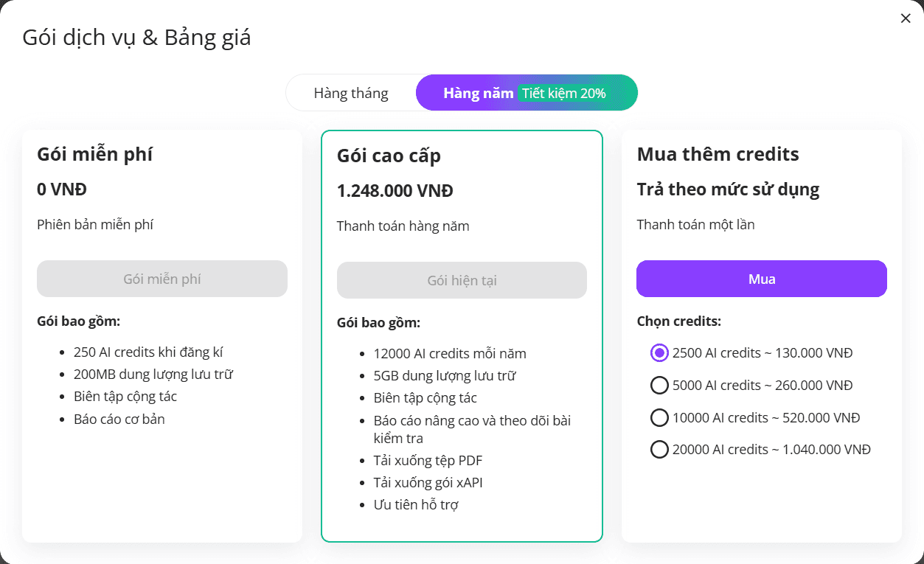Screen dimensions: 924x564
Task: Click the Tải xuống tệp PDF feature
Action: [428, 461]
